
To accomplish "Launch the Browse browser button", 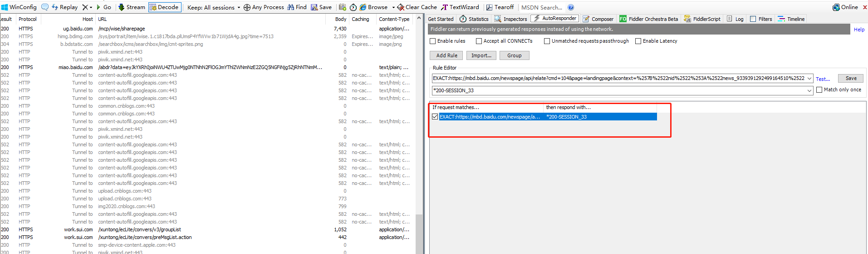I will click(373, 7).
